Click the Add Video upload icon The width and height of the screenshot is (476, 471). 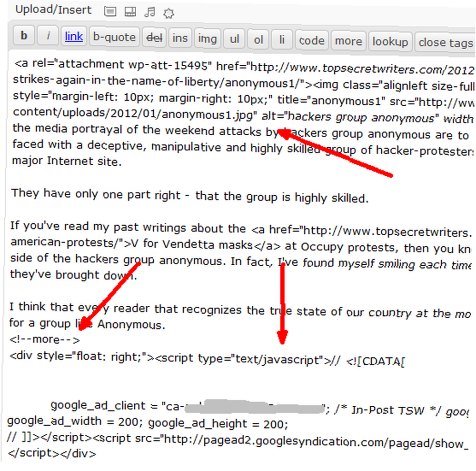pyautogui.click(x=130, y=12)
